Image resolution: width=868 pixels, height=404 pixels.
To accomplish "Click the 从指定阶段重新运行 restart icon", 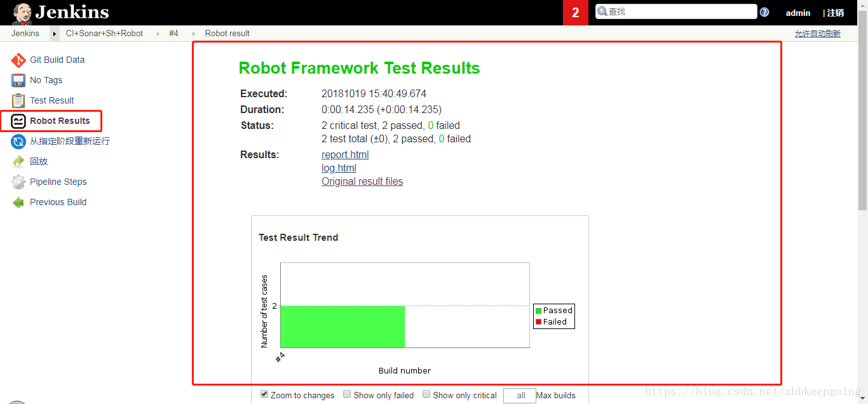I will click(x=18, y=142).
